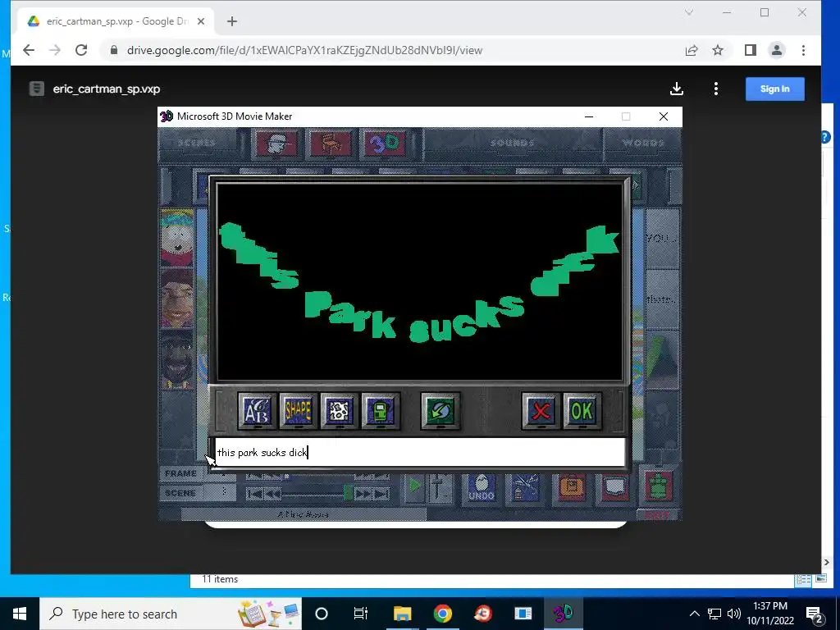Image resolution: width=840 pixels, height=630 pixels.
Task: Click the green icon beside the help book
Action: (659, 486)
